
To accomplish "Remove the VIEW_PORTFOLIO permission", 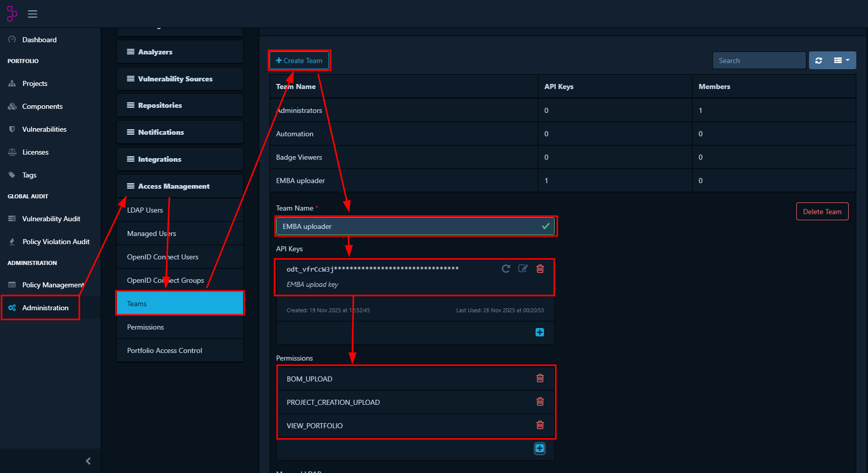I will coord(540,425).
